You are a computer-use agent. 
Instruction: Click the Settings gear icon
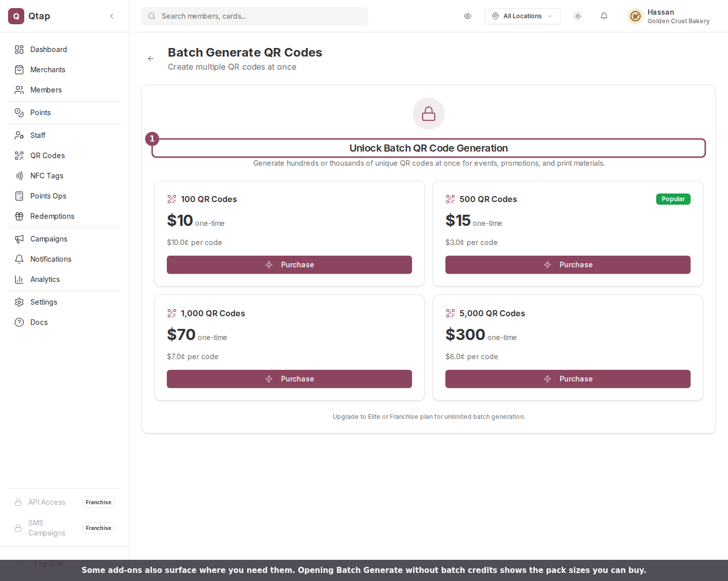pos(19,302)
